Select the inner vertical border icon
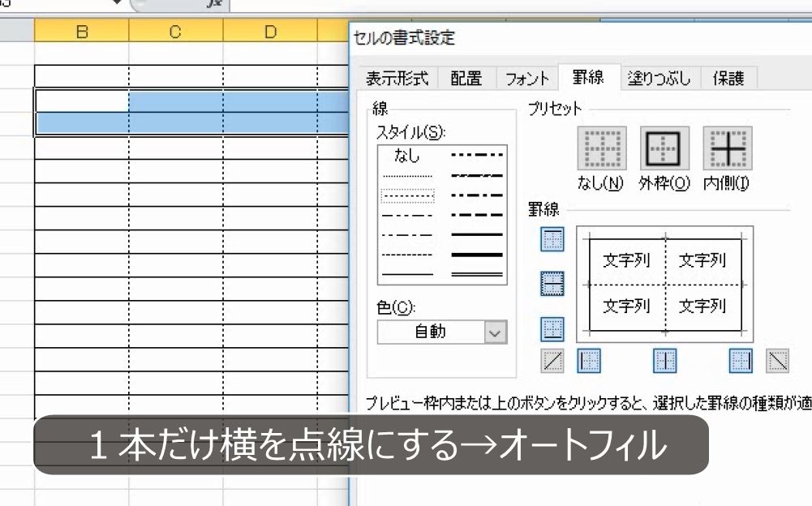This screenshot has width=812, height=506. click(664, 362)
